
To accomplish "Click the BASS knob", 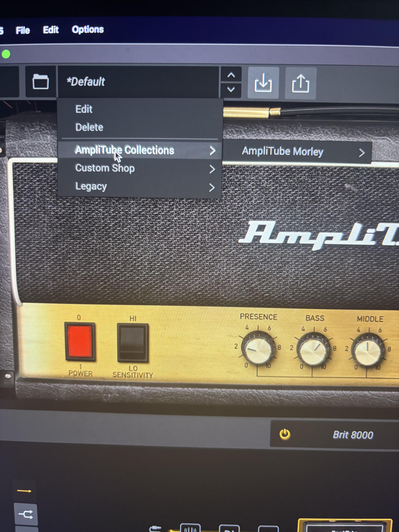I will pos(313,350).
